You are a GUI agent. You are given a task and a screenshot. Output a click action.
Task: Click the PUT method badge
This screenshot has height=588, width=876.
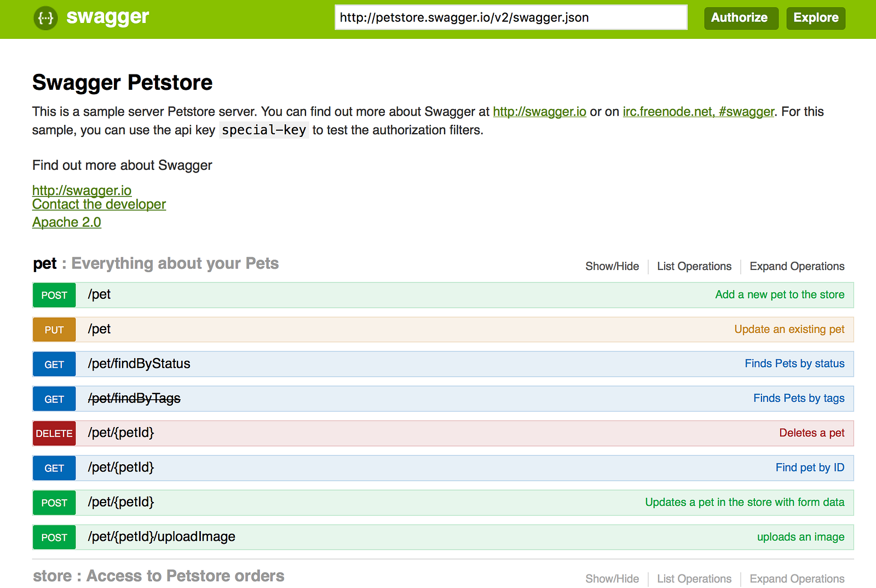click(x=54, y=330)
